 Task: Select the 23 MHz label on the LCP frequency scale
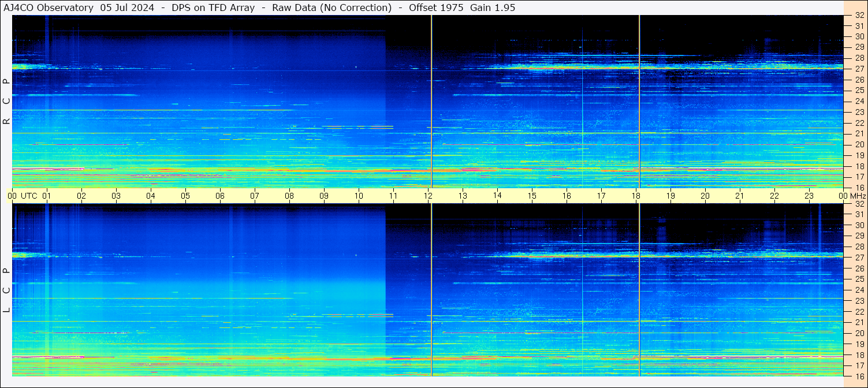pos(859,301)
